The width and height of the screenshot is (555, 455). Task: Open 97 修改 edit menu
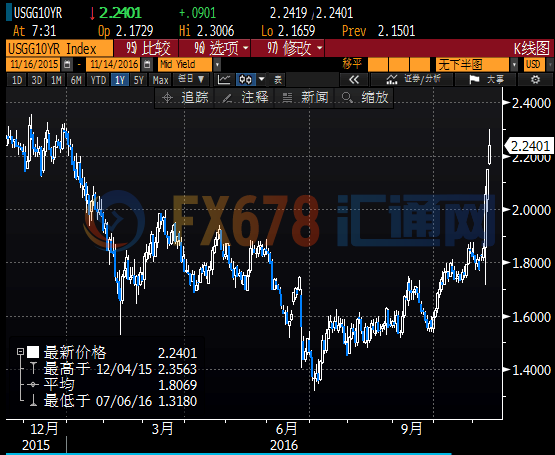tap(287, 48)
